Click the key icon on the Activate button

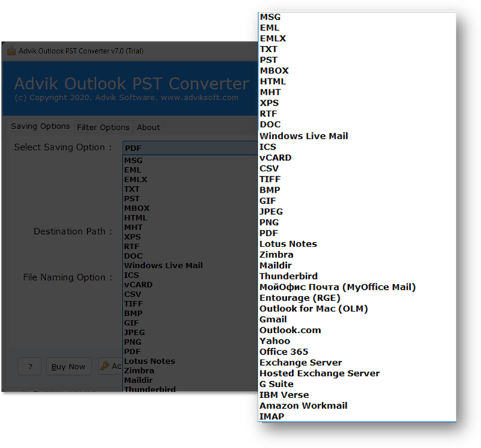[x=105, y=366]
